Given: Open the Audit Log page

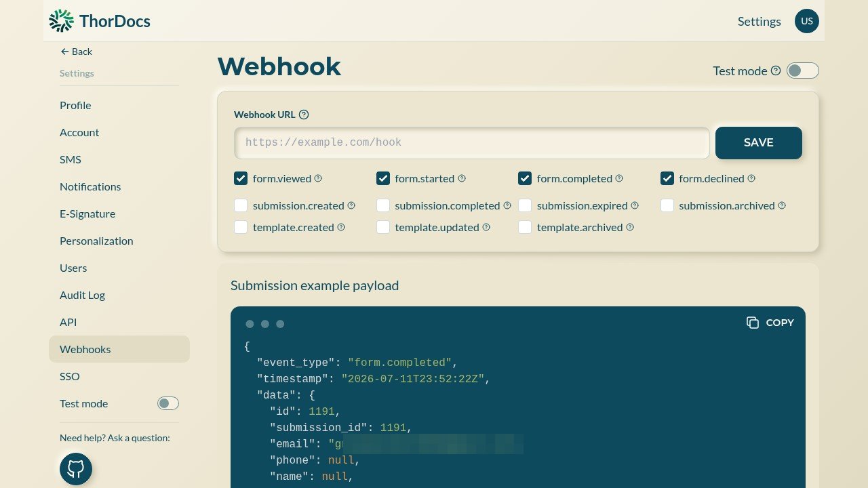Looking at the screenshot, I should [119, 295].
